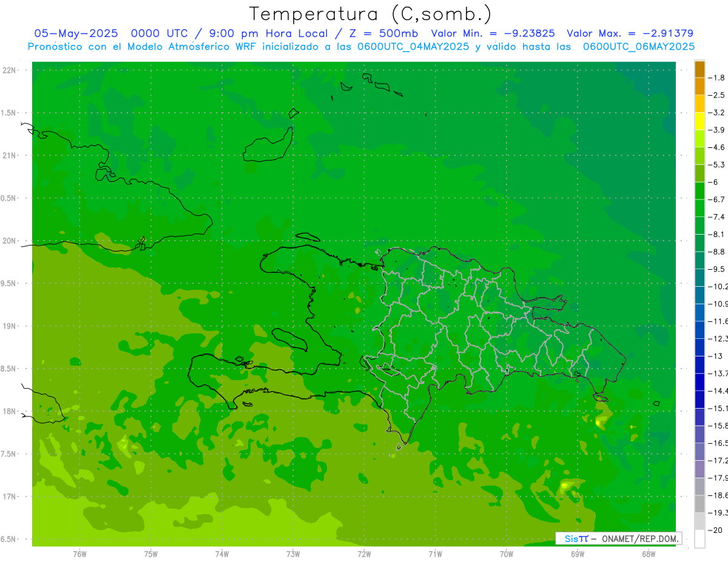Select "Valor Min. = -9.23825" text
Image resolution: width=728 pixels, height=562 pixels.
[493, 33]
